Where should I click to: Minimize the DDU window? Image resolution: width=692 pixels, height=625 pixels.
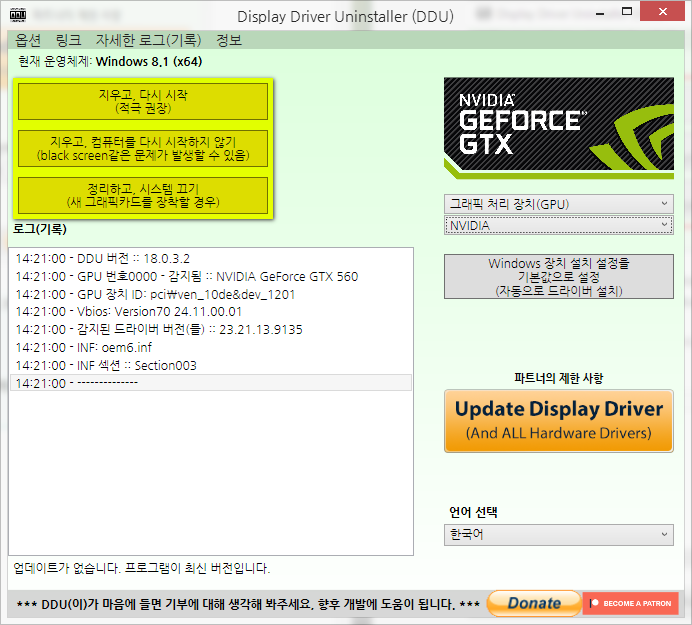pyautogui.click(x=599, y=12)
